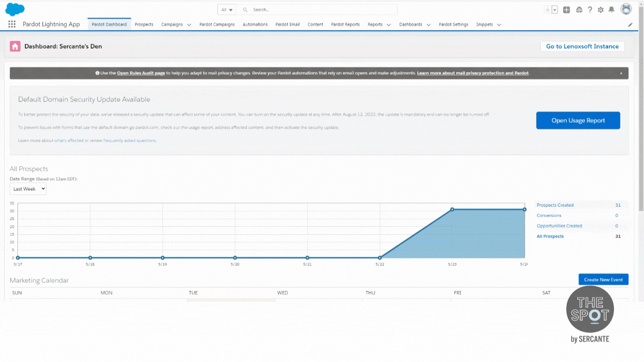This screenshot has height=362, width=644.
Task: Click the Open Usage Report button
Action: coord(578,120)
